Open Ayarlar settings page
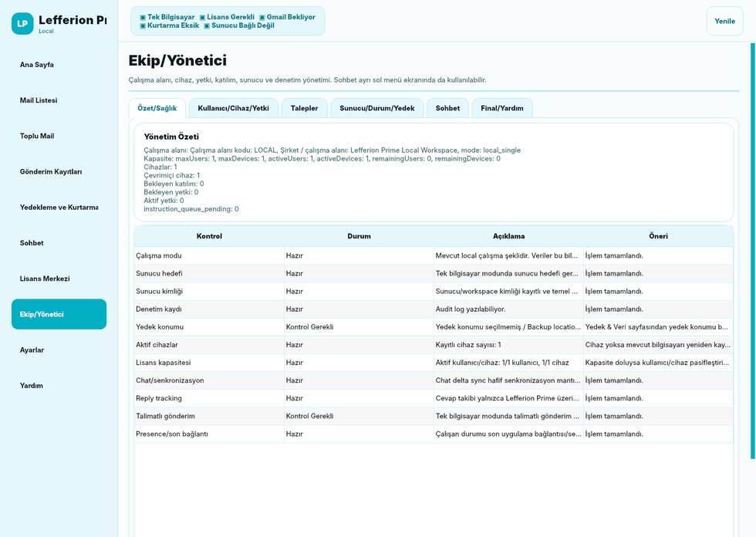The width and height of the screenshot is (756, 537). (x=59, y=350)
